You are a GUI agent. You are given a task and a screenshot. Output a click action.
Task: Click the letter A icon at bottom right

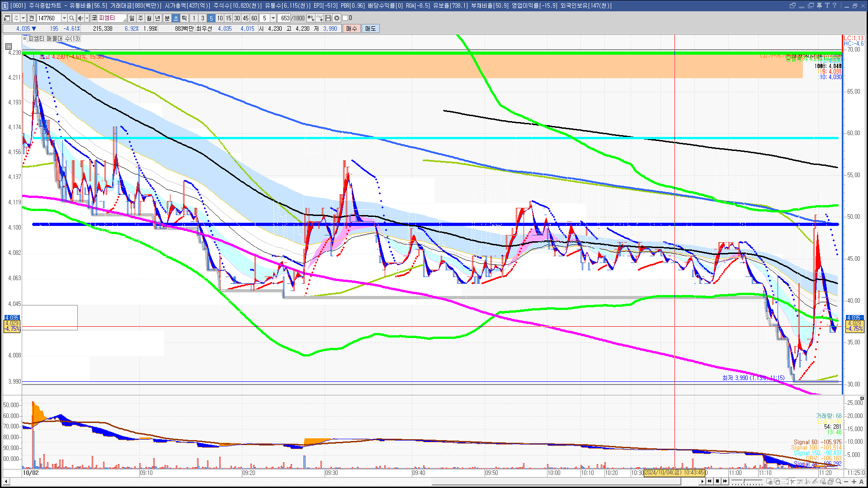pyautogui.click(x=861, y=482)
